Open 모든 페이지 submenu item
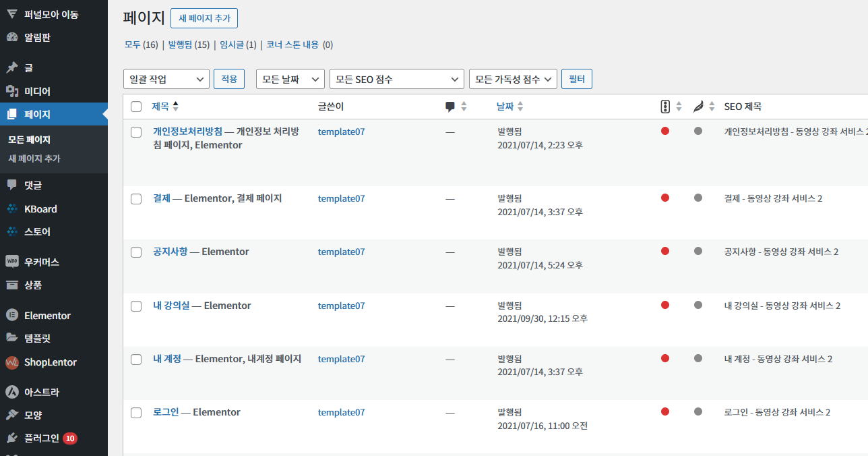 pos(29,140)
